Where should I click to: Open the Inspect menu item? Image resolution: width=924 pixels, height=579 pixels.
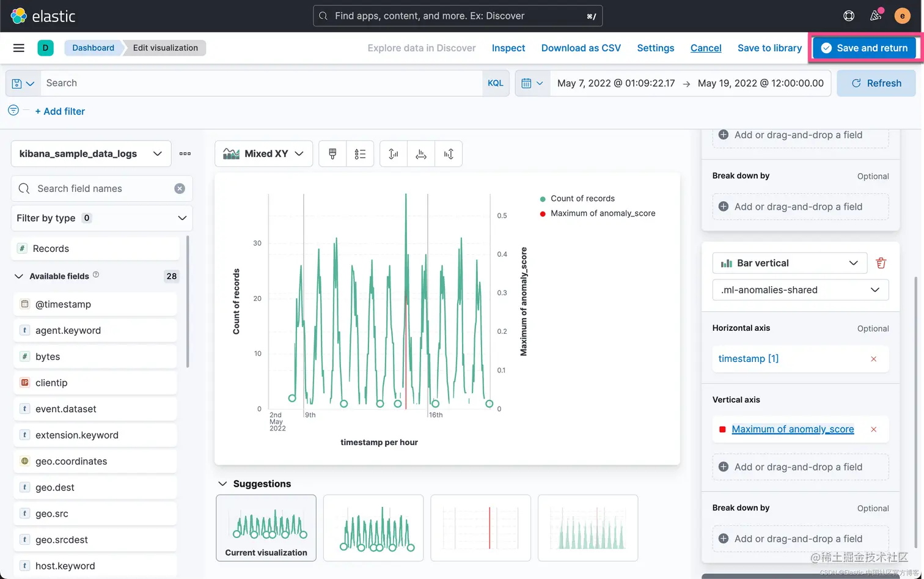click(508, 48)
